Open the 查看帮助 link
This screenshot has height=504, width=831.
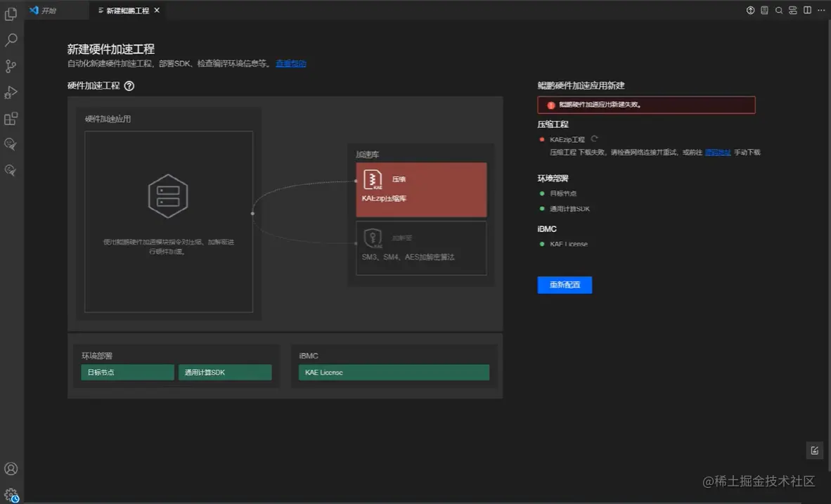pos(290,63)
